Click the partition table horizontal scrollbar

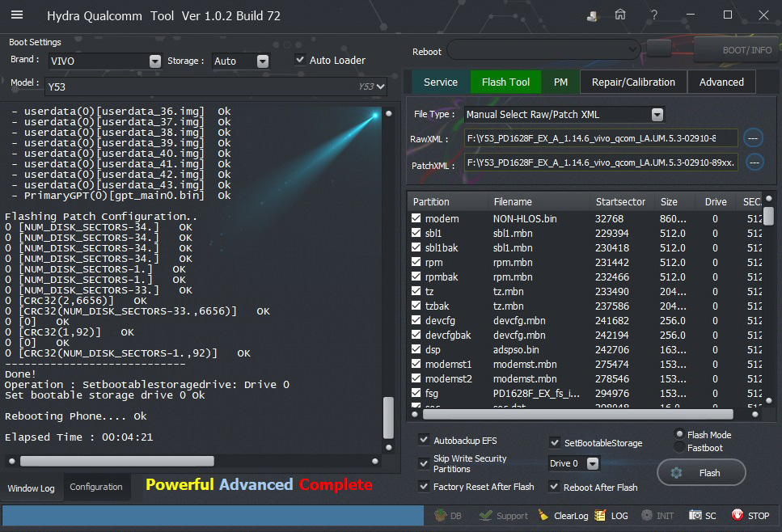(578, 414)
